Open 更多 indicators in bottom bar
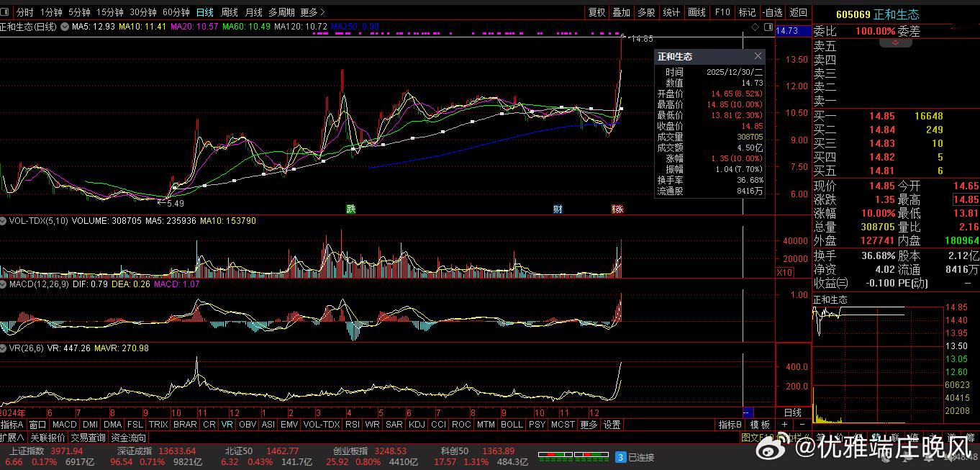The image size is (980, 470). click(589, 425)
